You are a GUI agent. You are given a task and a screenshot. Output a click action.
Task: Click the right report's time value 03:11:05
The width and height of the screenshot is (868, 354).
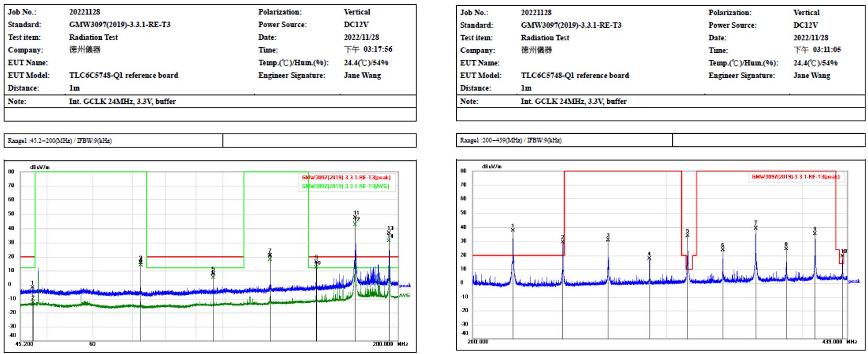(826, 50)
